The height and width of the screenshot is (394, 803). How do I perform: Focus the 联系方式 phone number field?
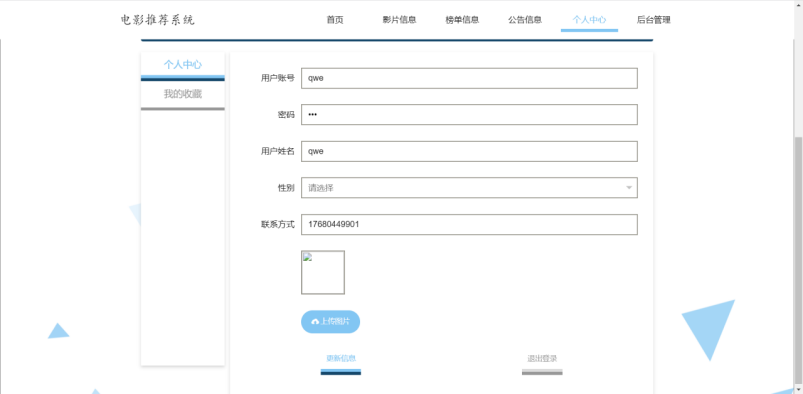pyautogui.click(x=469, y=224)
